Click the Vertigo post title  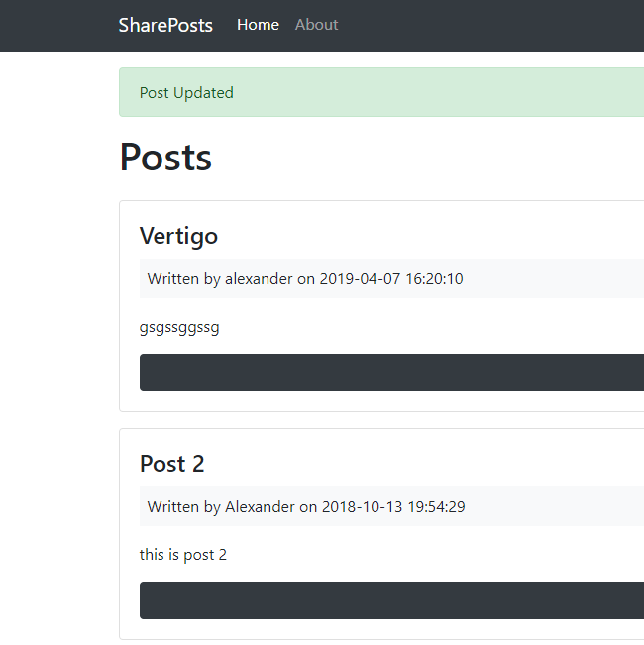point(178,236)
